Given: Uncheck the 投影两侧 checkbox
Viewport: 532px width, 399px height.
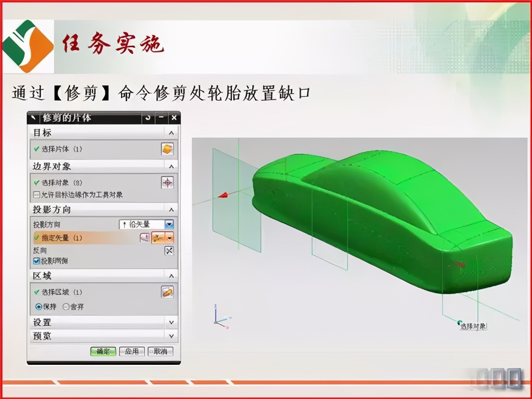Looking at the screenshot, I should pyautogui.click(x=36, y=261).
